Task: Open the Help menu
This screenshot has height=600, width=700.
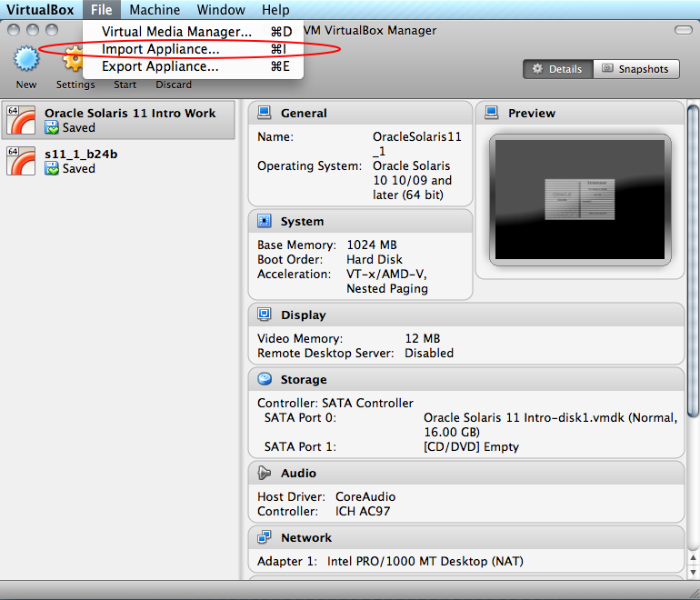Action: pyautogui.click(x=275, y=9)
